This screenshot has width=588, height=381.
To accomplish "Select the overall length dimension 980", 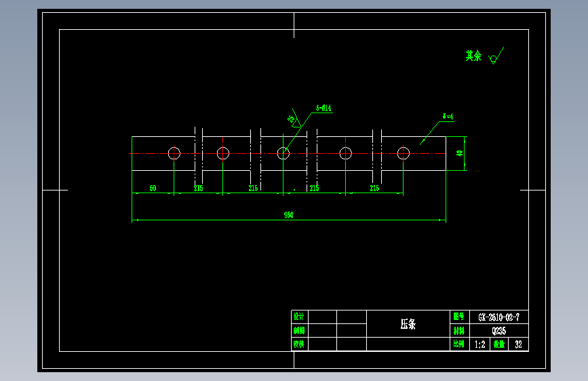I will (x=288, y=215).
